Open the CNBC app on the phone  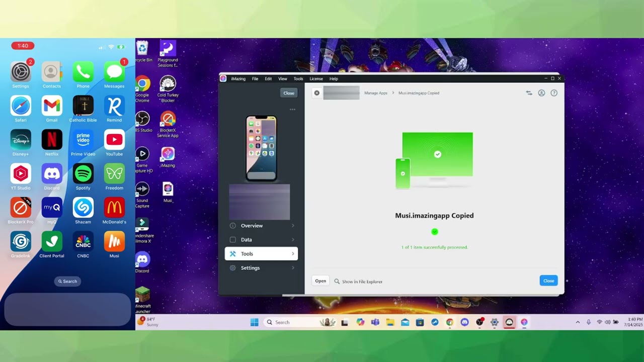click(x=83, y=241)
